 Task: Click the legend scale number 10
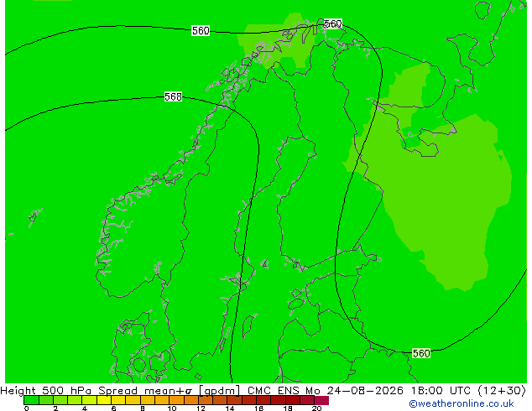pos(172,408)
